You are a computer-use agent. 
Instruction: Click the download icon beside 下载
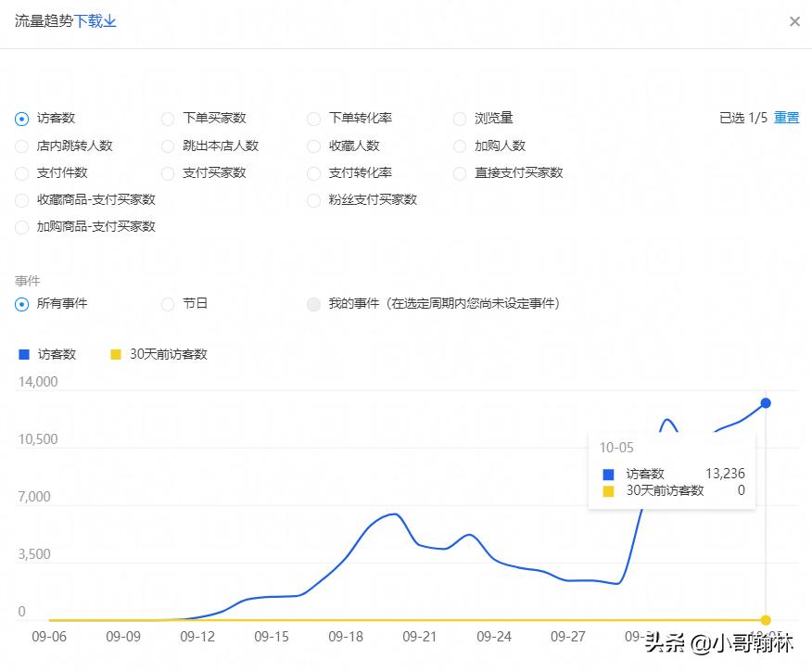pos(110,20)
